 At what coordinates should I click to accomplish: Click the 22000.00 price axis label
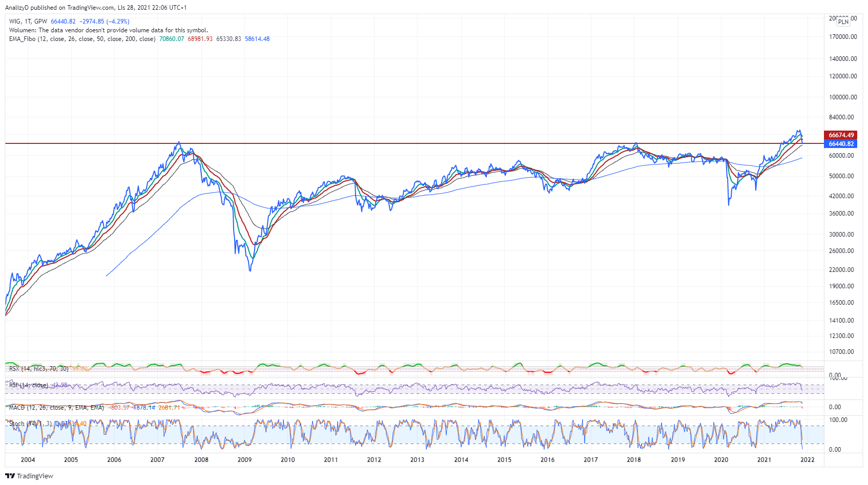pos(842,270)
